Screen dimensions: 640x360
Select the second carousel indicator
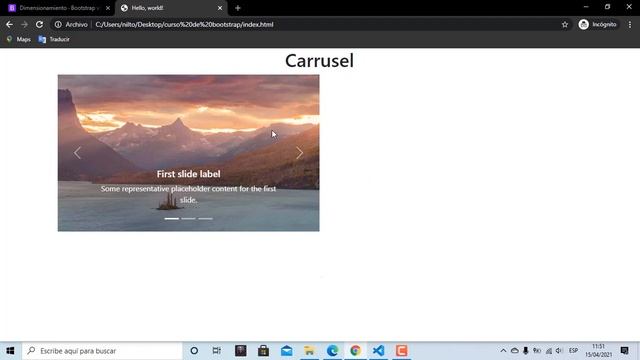tap(189, 219)
